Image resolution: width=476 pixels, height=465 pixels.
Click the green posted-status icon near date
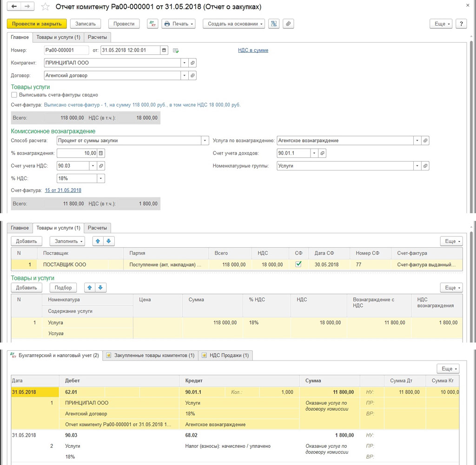(176, 50)
